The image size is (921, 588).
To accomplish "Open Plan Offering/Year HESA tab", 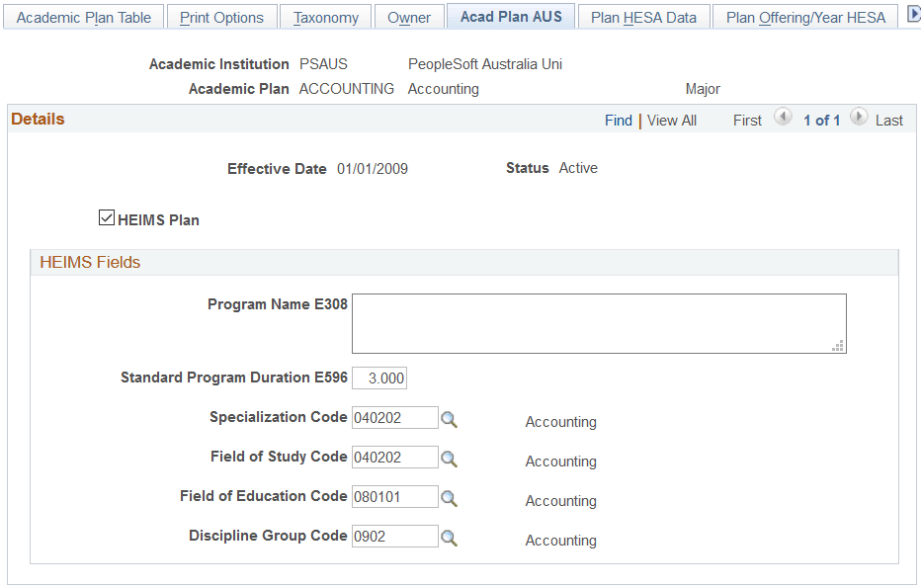I will coord(805,18).
